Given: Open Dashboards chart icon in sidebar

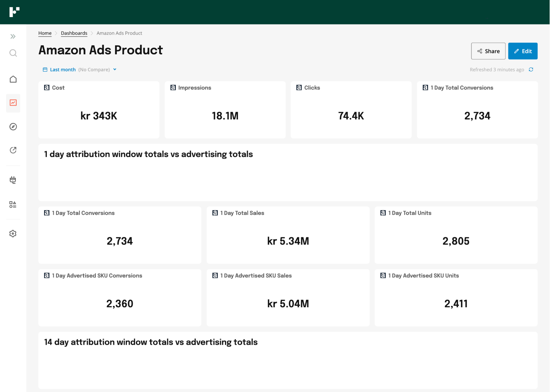Looking at the screenshot, I should [x=13, y=103].
